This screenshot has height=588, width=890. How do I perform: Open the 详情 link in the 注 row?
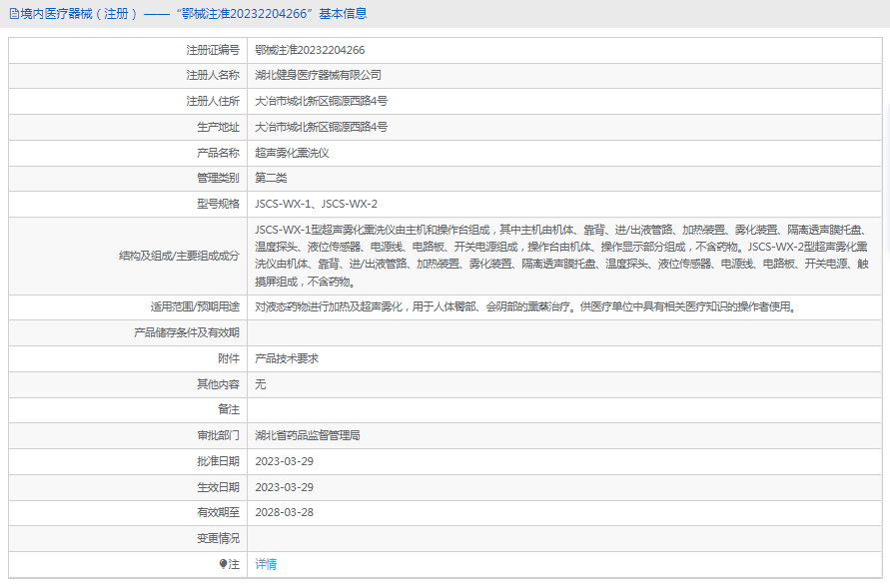coord(266,564)
